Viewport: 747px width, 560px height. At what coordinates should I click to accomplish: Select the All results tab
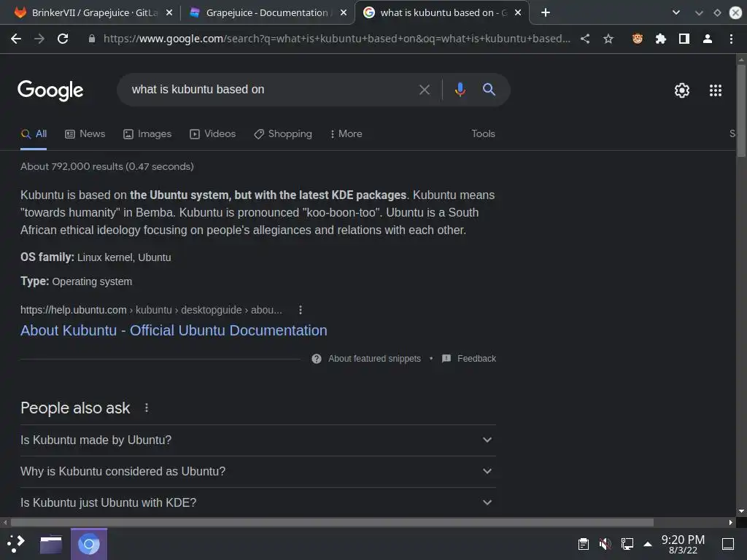tap(34, 134)
